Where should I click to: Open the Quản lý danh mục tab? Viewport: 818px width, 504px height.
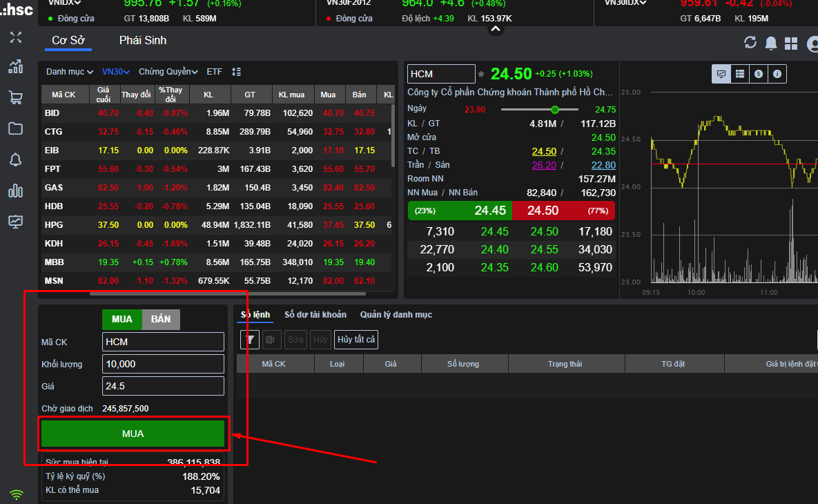pyautogui.click(x=396, y=315)
